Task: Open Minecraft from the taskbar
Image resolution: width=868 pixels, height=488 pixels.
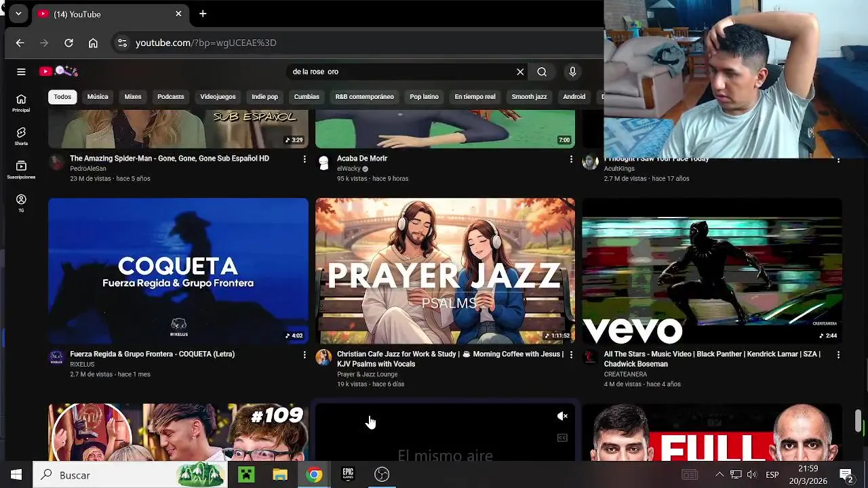Action: 246,474
